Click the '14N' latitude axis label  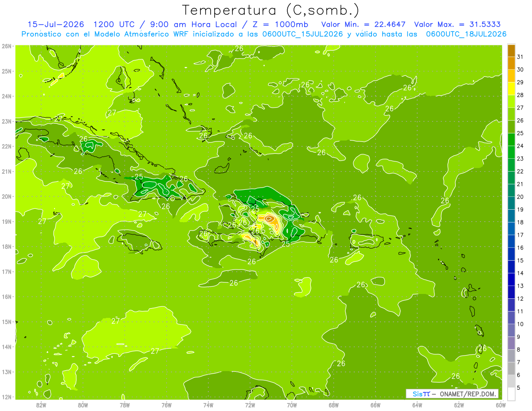coord(7,347)
